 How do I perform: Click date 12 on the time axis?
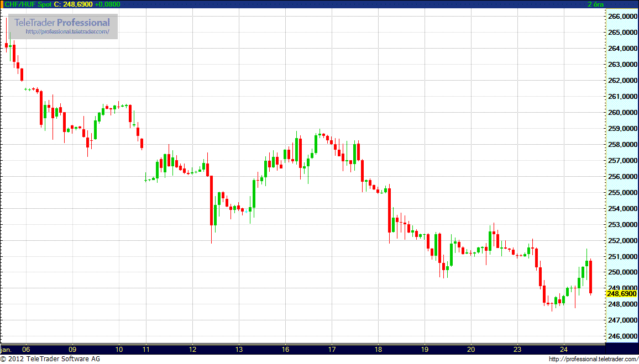[192, 349]
